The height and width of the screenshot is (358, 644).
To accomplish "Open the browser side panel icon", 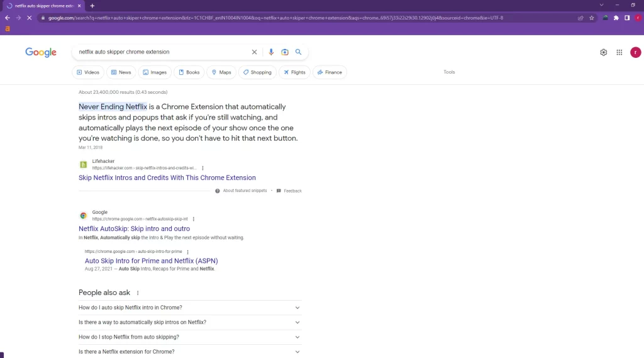I will (x=627, y=18).
